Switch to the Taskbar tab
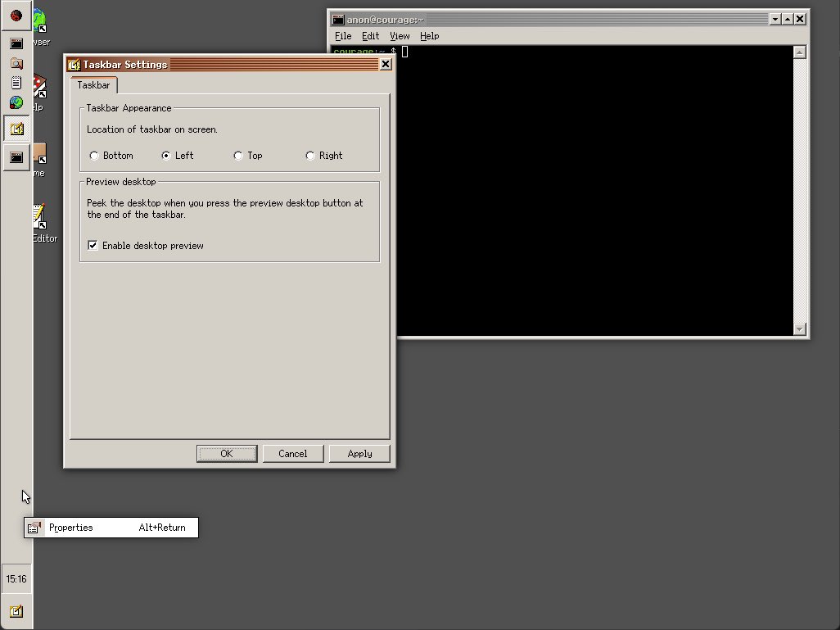 pyautogui.click(x=93, y=84)
